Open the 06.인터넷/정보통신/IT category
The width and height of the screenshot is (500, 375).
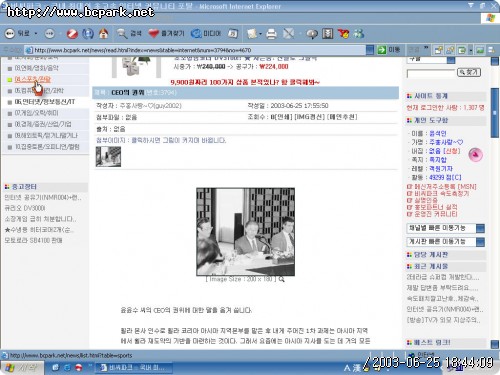pos(45,102)
